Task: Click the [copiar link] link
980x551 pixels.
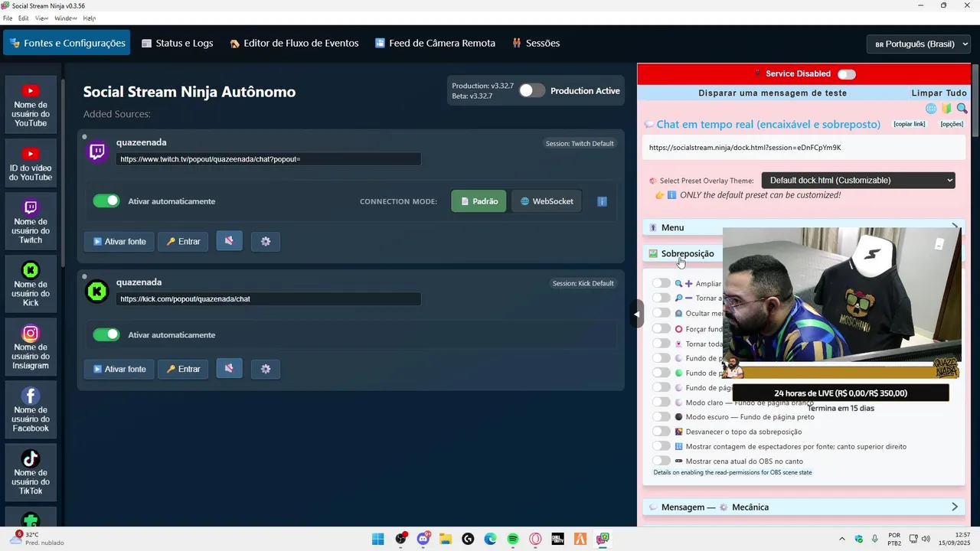Action: point(909,124)
